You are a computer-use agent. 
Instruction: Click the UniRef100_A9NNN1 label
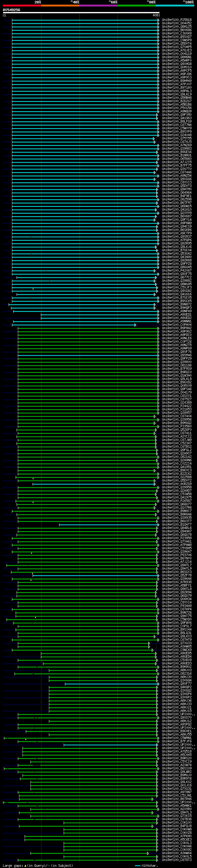coord(176,321)
